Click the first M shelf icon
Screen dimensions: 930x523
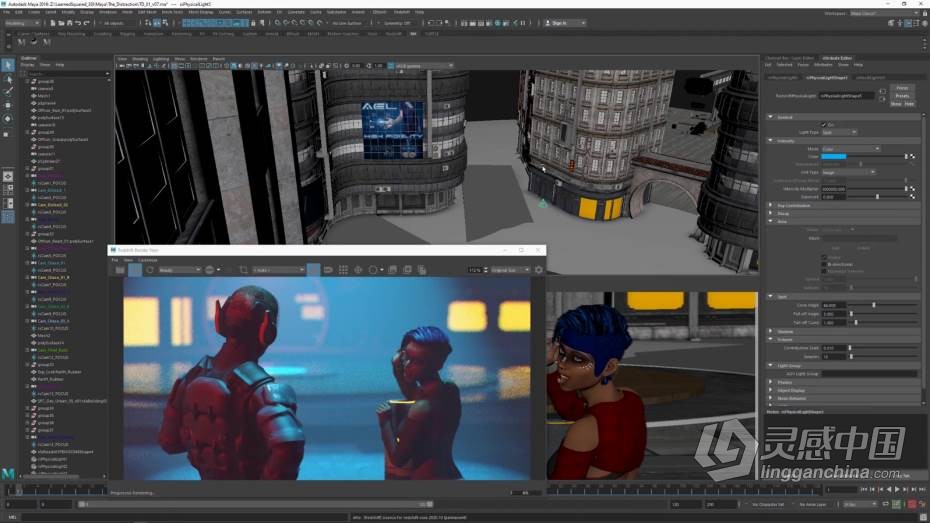point(21,42)
